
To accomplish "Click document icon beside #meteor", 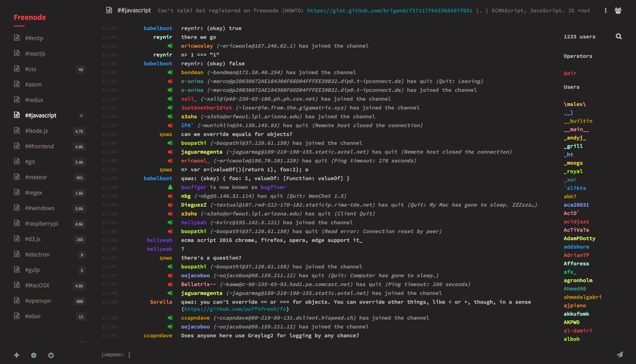I will 17,177.
